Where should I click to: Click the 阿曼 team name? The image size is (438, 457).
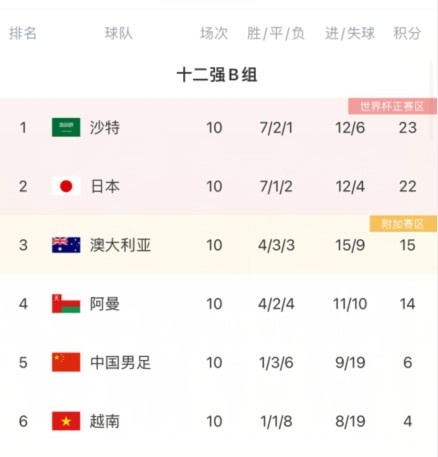click(105, 304)
